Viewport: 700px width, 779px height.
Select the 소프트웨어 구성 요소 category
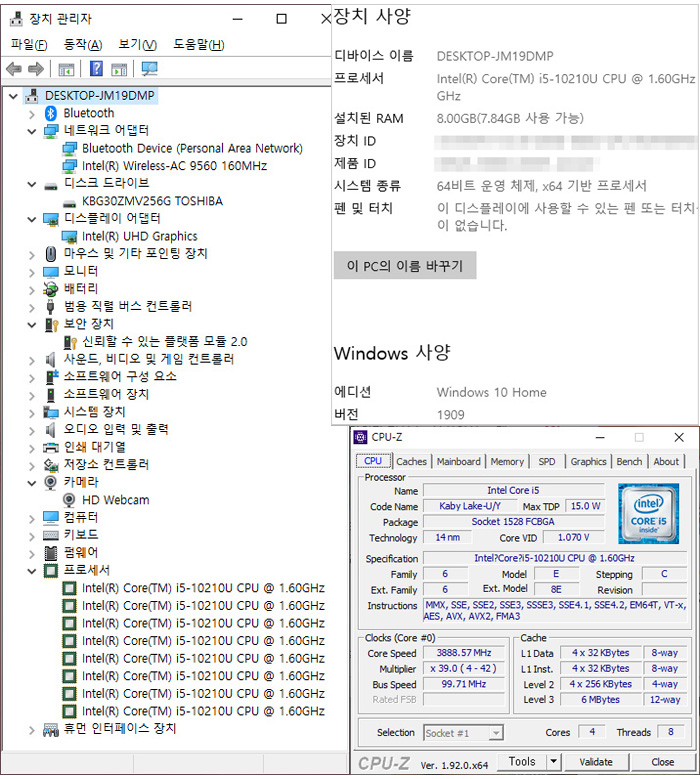point(120,377)
